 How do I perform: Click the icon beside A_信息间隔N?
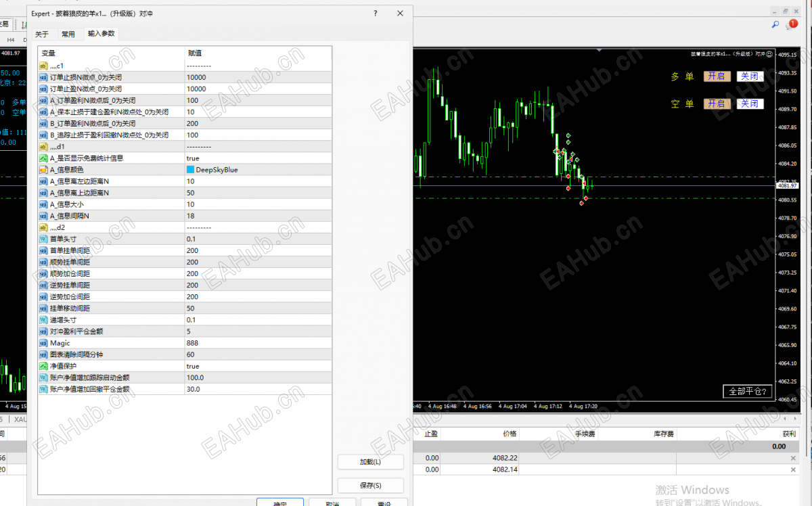pyautogui.click(x=43, y=216)
